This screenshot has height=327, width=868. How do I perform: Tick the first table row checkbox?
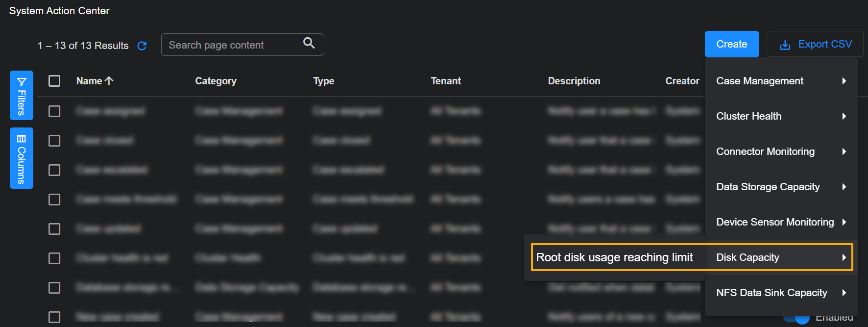coord(54,111)
